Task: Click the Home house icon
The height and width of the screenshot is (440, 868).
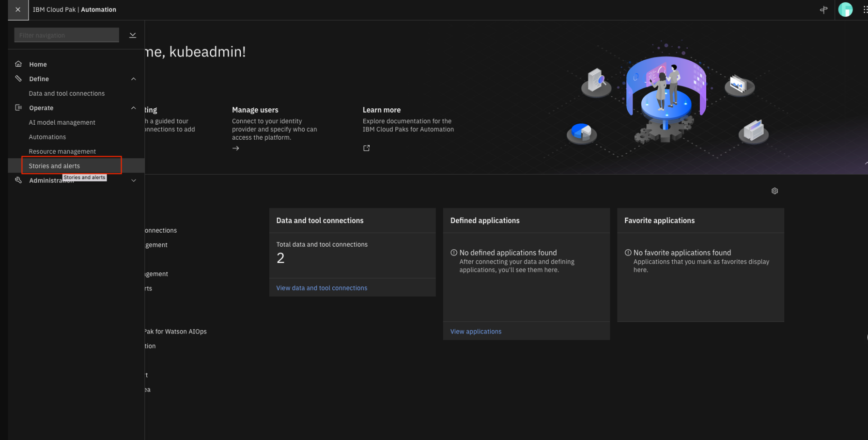Action: pyautogui.click(x=19, y=64)
